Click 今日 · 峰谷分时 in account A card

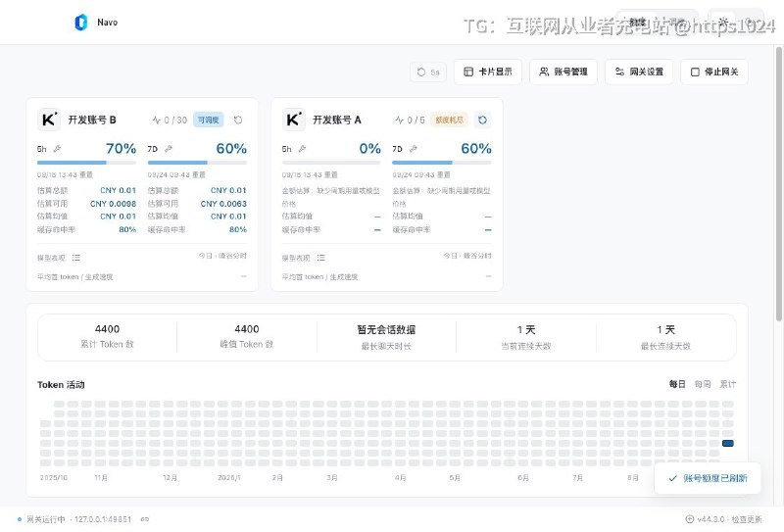coord(467,256)
